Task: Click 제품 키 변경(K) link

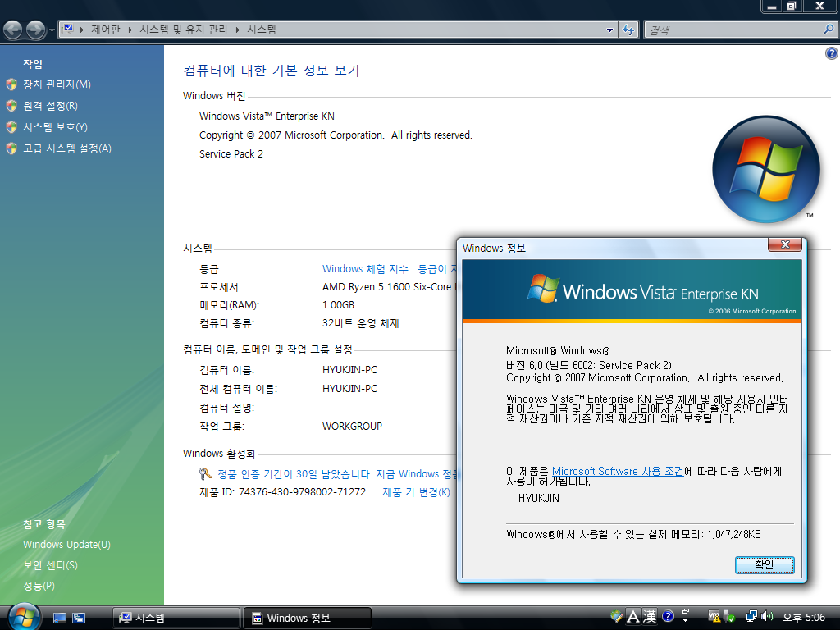Action: click(x=416, y=492)
